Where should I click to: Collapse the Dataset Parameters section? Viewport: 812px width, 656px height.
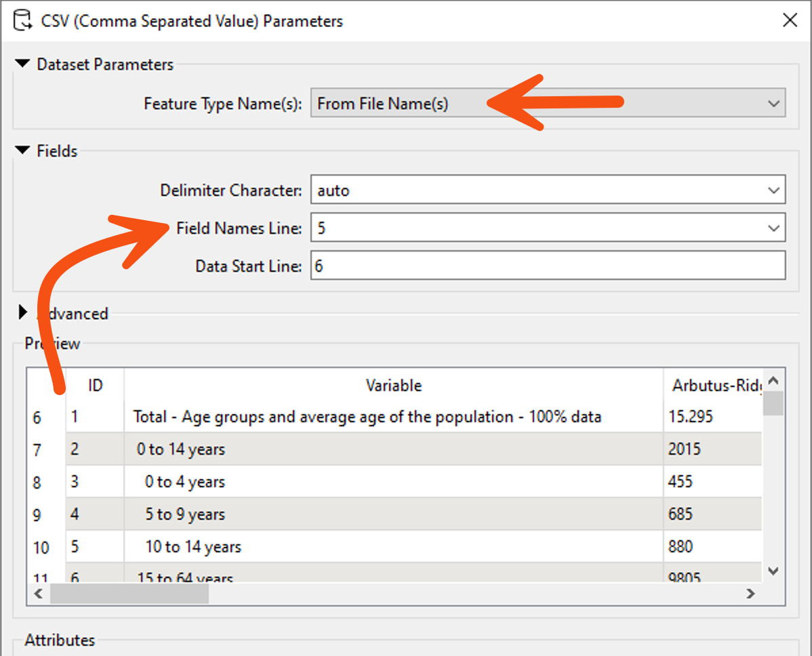[x=23, y=64]
